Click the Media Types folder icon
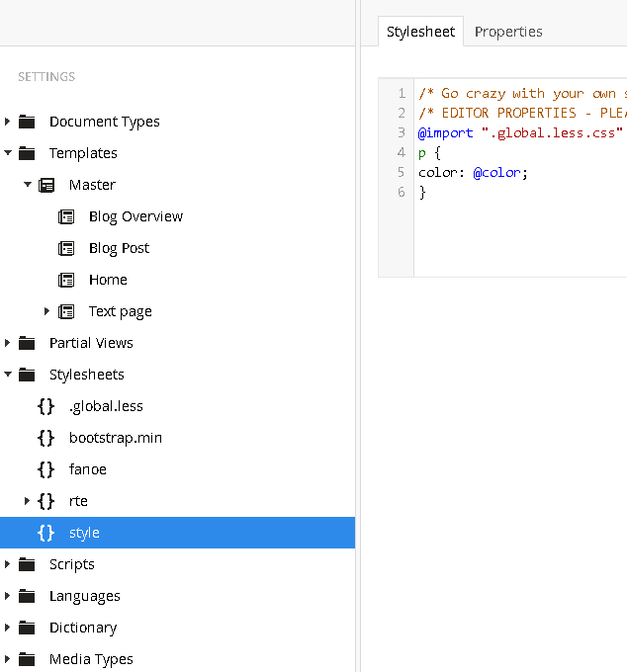This screenshot has height=672, width=627. point(27,659)
